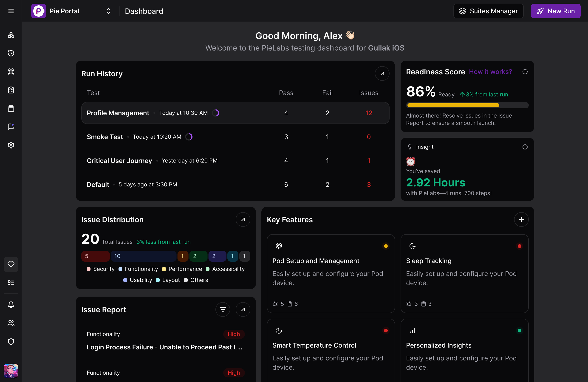Open Settings via the gear icon

point(11,145)
